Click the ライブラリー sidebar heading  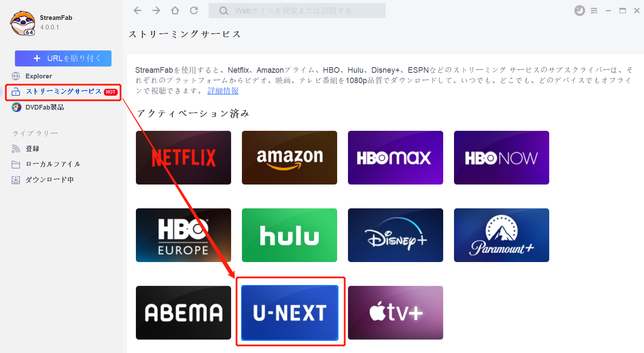(35, 133)
